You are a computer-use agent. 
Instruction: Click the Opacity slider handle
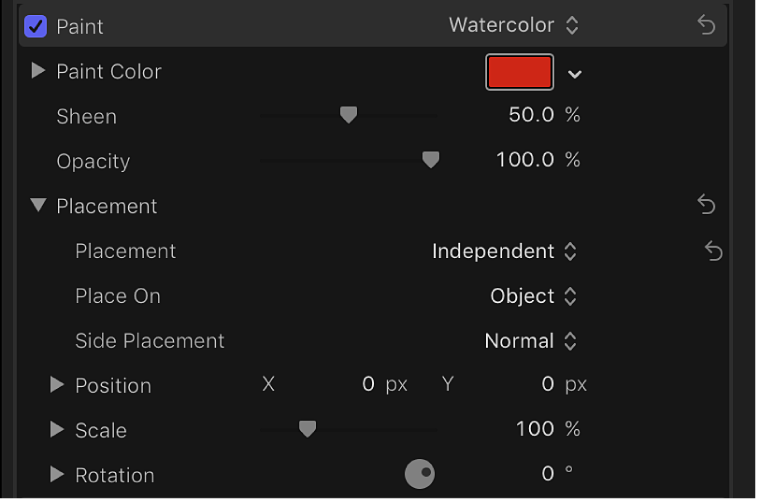click(431, 160)
